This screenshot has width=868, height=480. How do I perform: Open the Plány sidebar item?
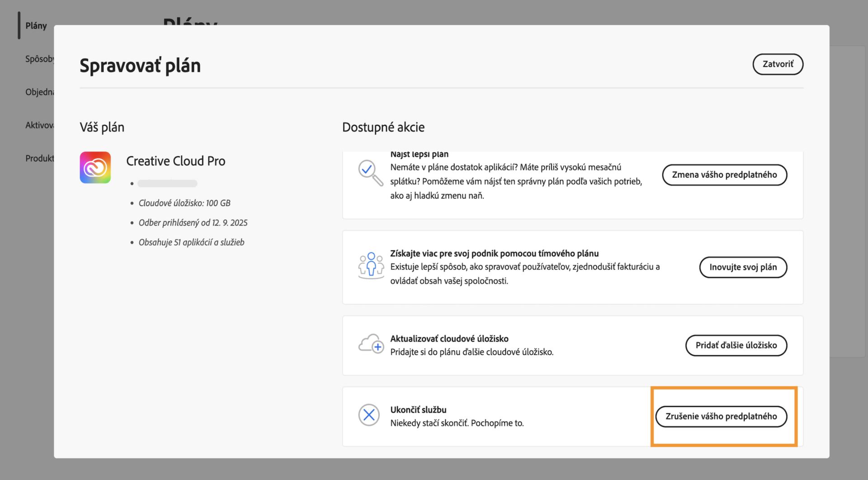36,26
